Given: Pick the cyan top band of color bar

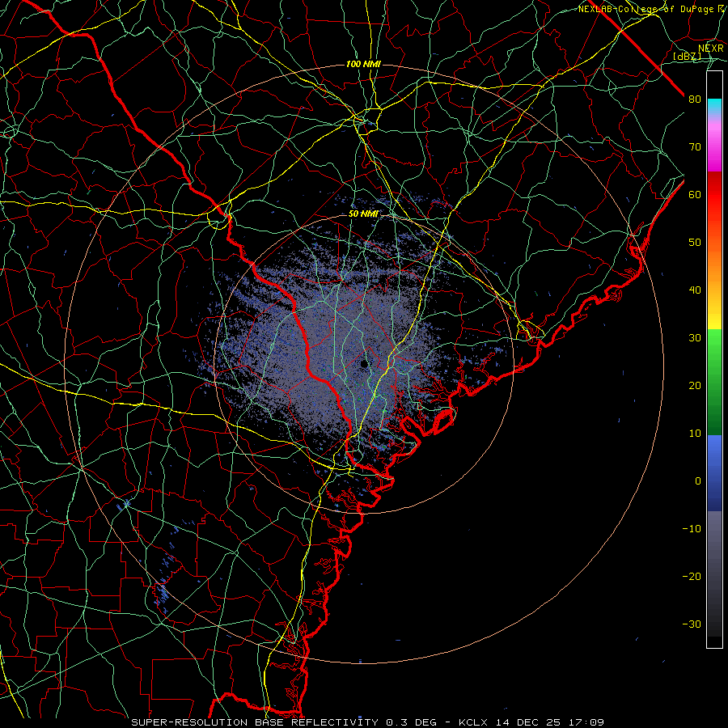Looking at the screenshot, I should click(714, 107).
